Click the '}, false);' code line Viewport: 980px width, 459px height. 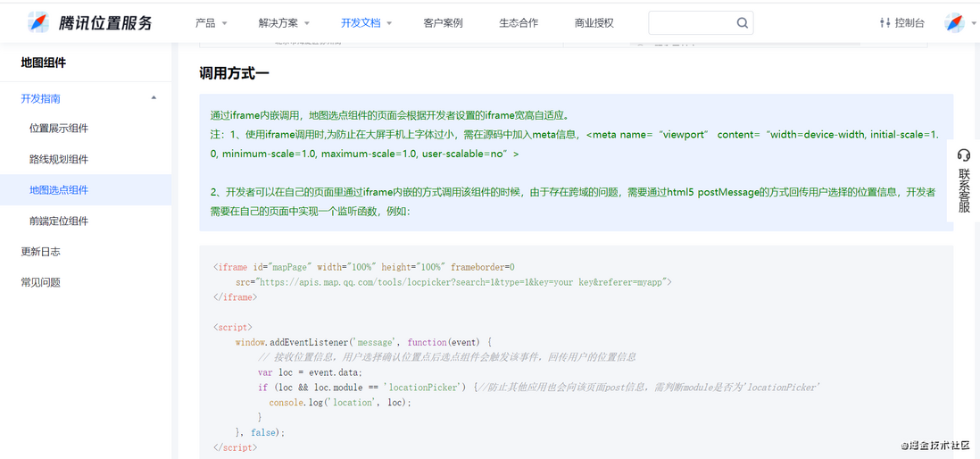(x=260, y=432)
